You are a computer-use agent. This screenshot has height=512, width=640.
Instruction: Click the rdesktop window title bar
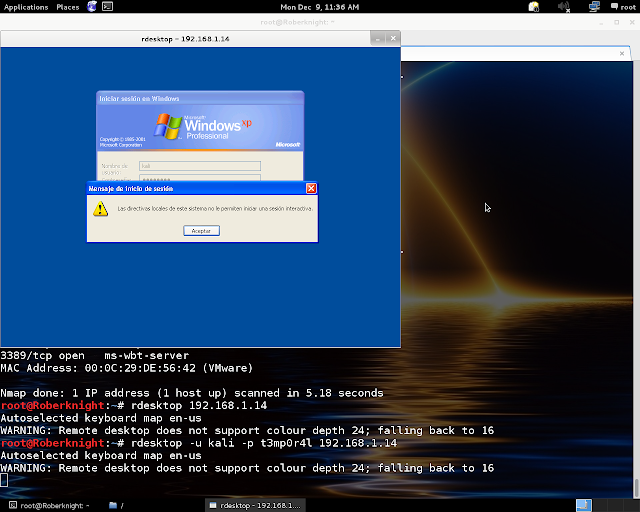(x=185, y=39)
